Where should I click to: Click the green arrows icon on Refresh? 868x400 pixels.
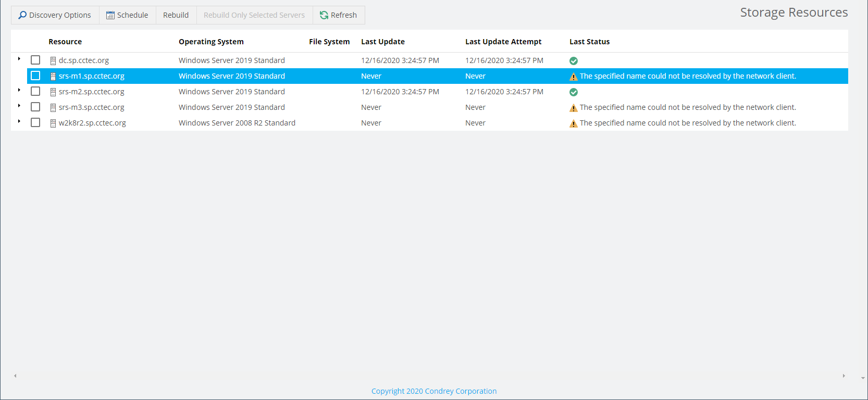(x=324, y=15)
